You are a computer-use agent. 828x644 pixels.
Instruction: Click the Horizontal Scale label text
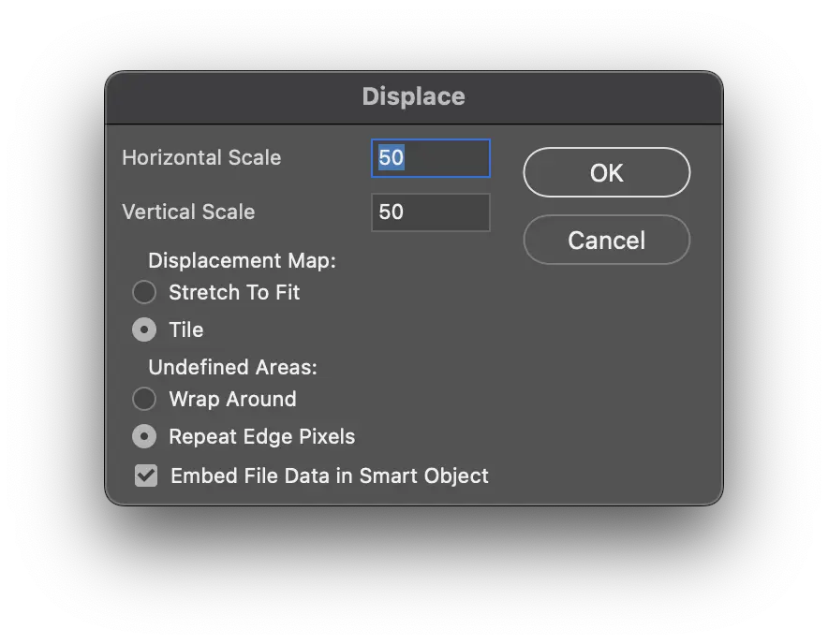(201, 157)
